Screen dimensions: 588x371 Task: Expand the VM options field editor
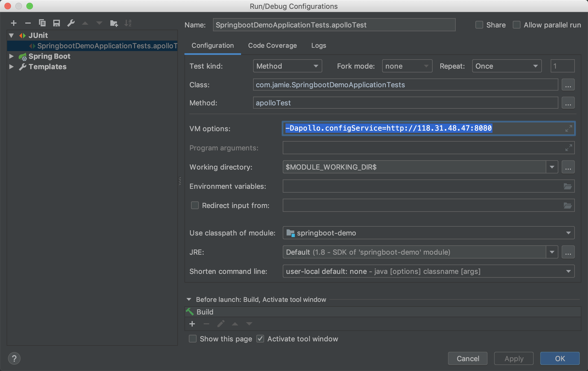click(569, 128)
